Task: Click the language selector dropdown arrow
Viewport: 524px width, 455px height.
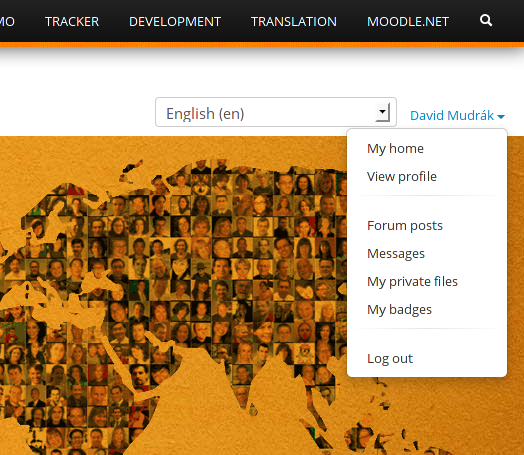Action: pyautogui.click(x=383, y=112)
